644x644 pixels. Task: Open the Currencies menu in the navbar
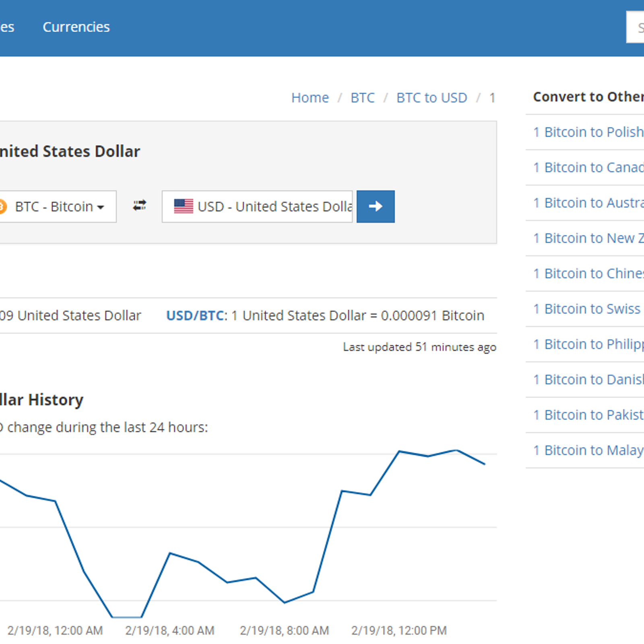click(76, 27)
